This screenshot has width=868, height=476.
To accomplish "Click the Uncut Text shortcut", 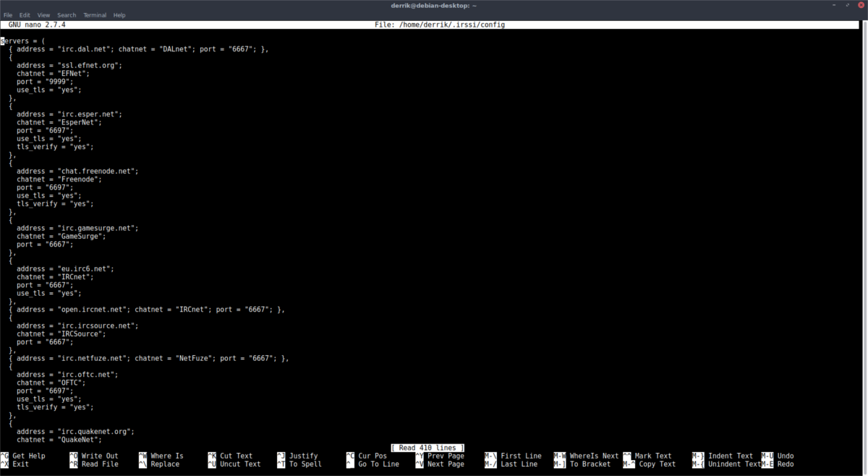I will (x=234, y=464).
